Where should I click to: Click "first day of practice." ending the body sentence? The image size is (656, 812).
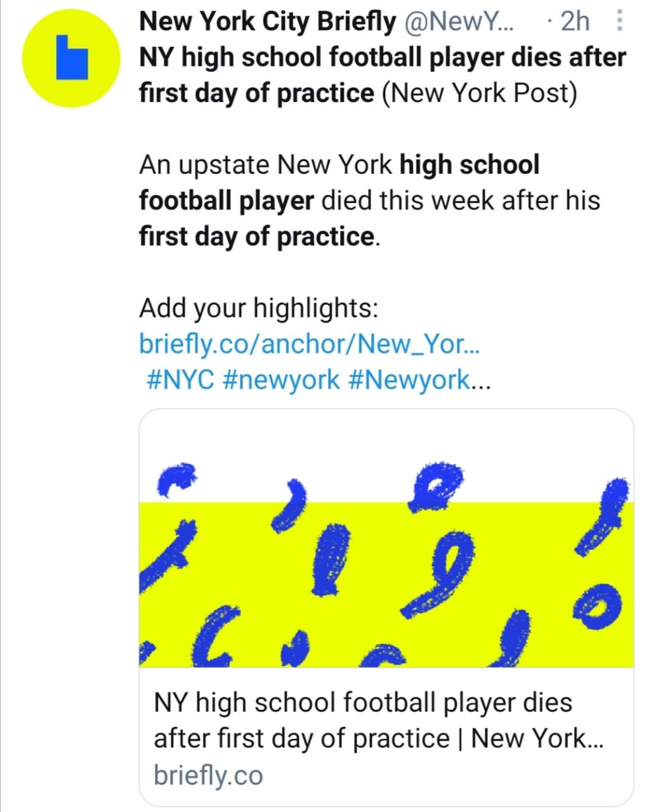(259, 237)
